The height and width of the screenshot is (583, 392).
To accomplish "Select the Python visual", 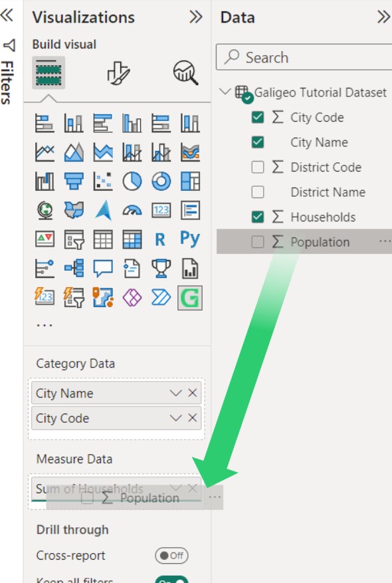I will click(190, 239).
